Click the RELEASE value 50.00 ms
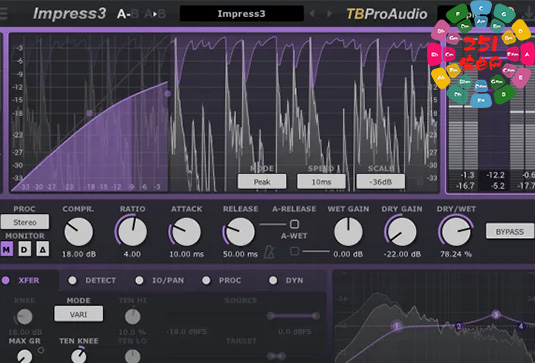The width and height of the screenshot is (535, 363). [240, 254]
